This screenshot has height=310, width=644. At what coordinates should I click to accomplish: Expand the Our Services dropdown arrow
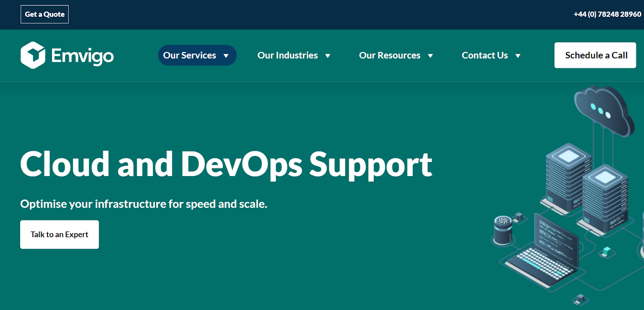226,56
